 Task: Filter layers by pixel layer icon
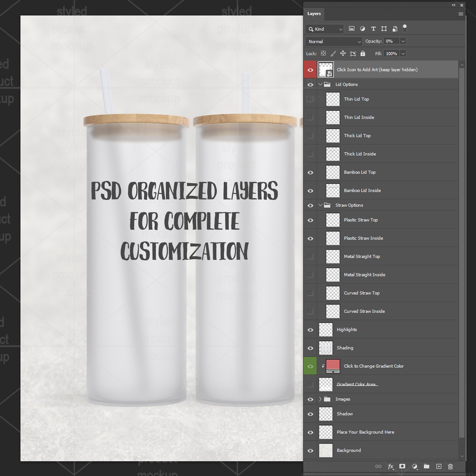coord(352,29)
